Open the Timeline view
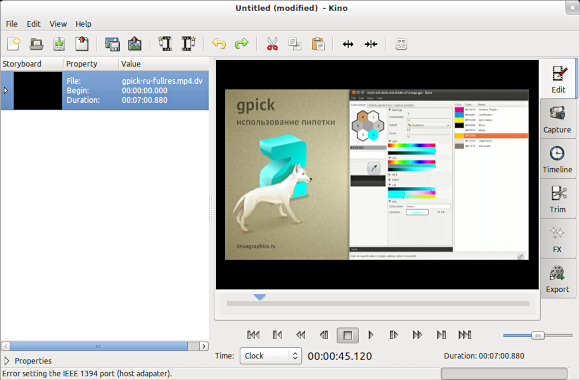 click(557, 159)
